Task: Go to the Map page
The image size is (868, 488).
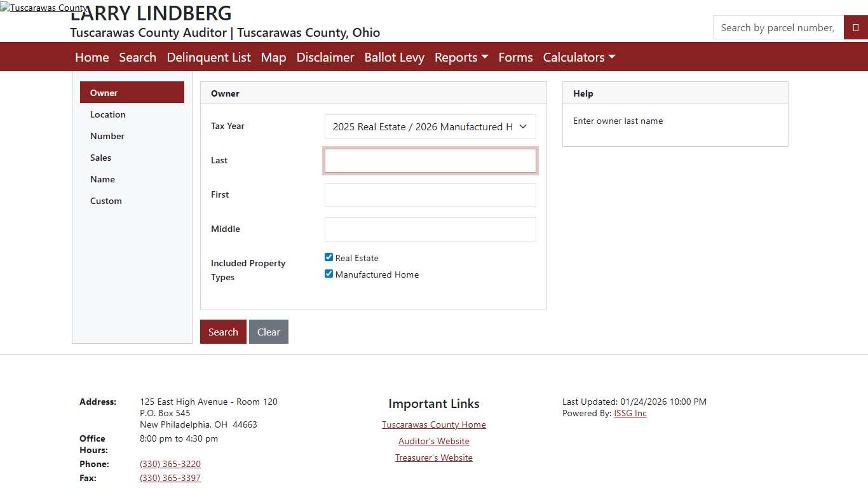Action: coord(273,57)
